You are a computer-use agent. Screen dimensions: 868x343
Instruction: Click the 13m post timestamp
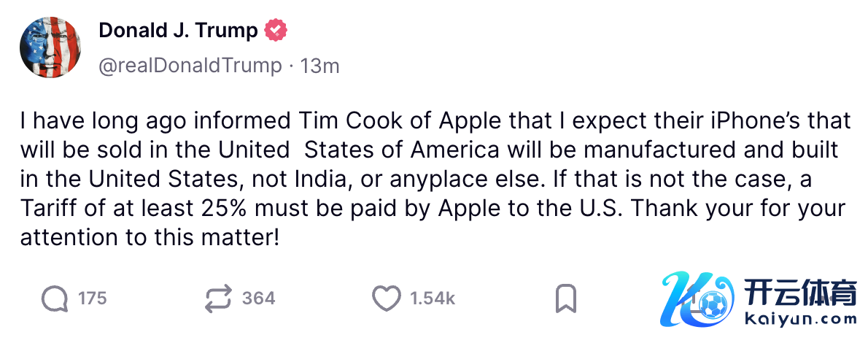319,66
